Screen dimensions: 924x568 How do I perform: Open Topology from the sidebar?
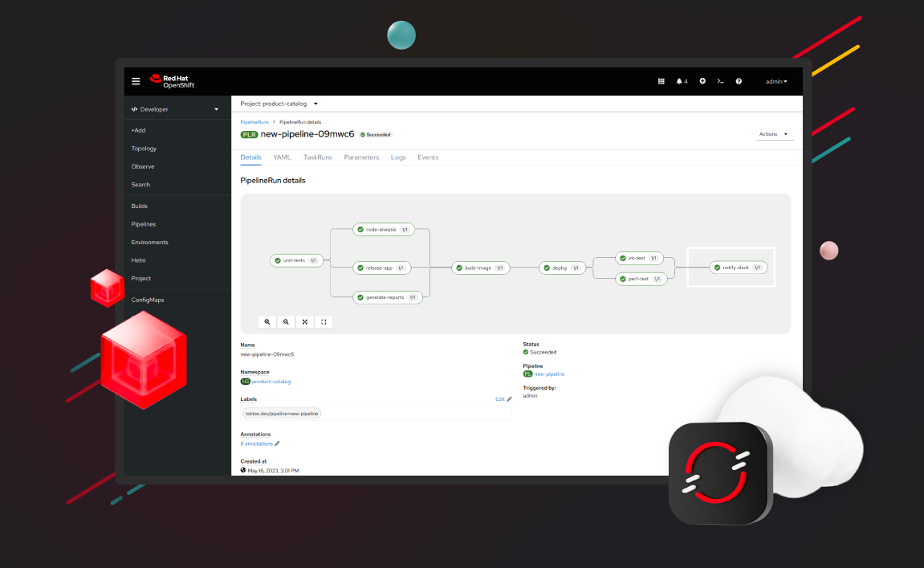[144, 148]
